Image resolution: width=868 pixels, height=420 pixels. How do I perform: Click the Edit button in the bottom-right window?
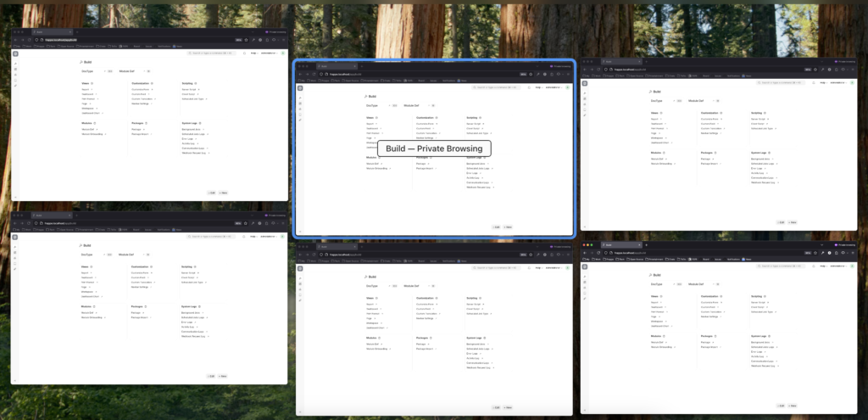pos(781,405)
